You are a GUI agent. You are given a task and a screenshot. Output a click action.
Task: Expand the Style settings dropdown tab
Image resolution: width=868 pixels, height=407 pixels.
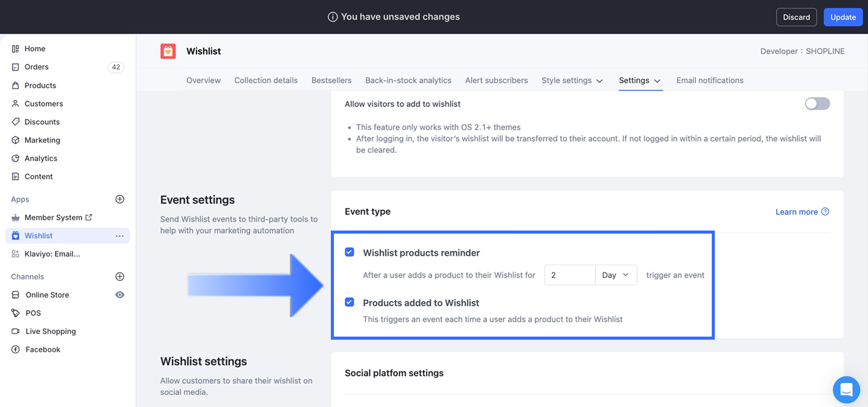point(572,81)
